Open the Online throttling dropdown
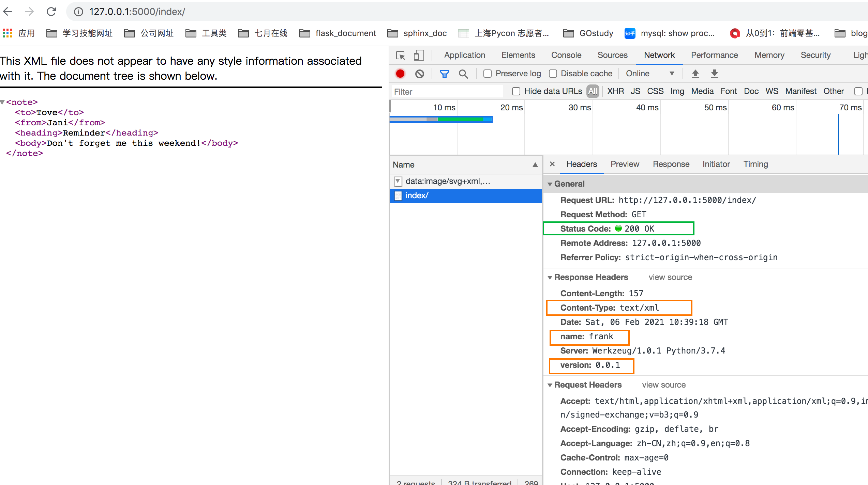Viewport: 868px width, 485px height. tap(649, 74)
